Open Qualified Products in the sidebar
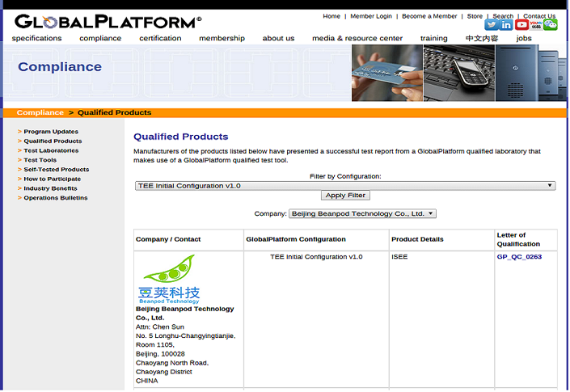Image resolution: width=570 pixels, height=392 pixels. pos(53,141)
